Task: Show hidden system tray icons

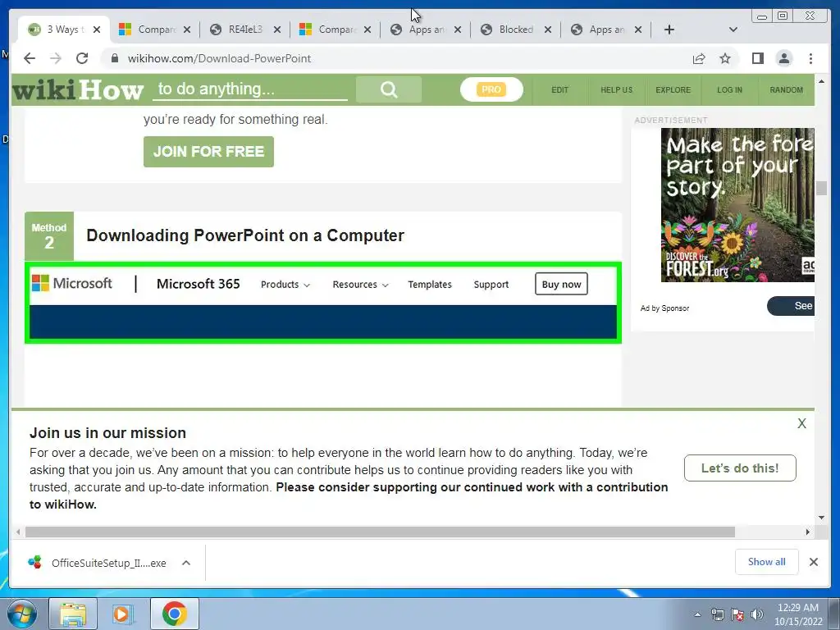Action: (x=697, y=614)
